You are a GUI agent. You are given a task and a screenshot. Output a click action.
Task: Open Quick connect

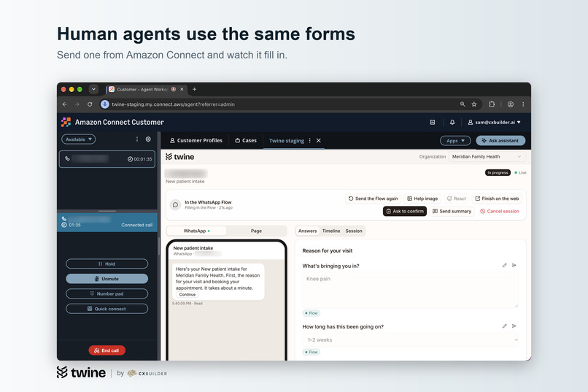tap(107, 309)
